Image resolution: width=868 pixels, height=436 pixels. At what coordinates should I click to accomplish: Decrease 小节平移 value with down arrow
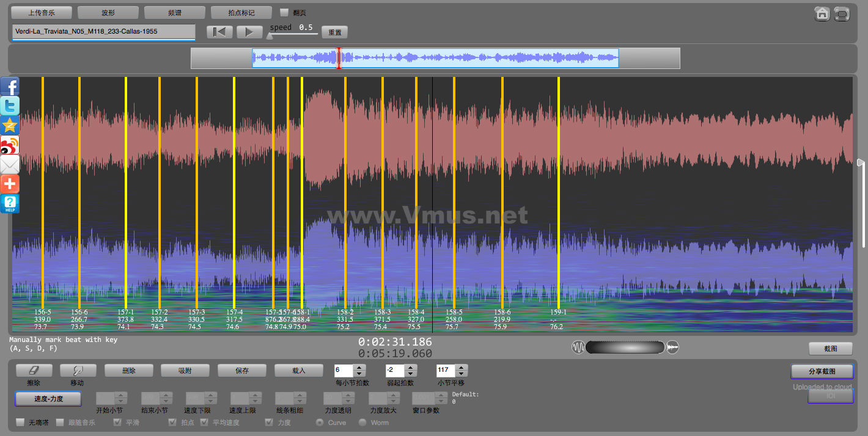click(462, 374)
